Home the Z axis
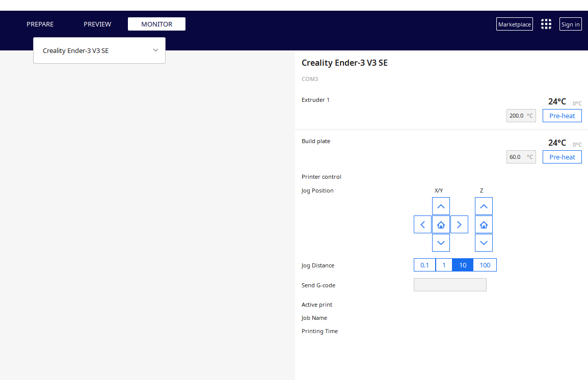The image size is (588, 380). point(484,225)
